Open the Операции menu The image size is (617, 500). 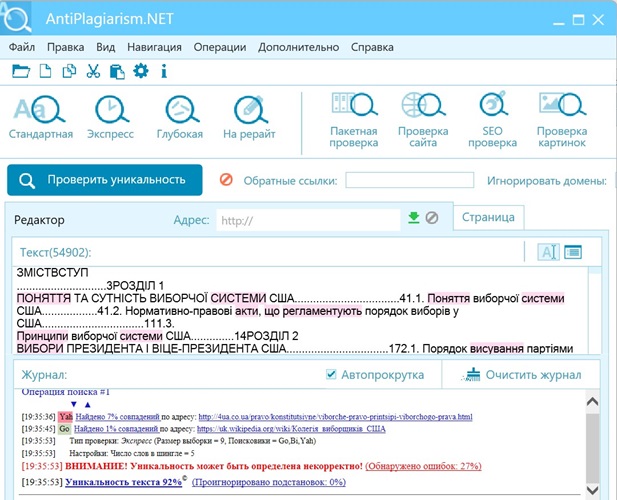coord(220,47)
